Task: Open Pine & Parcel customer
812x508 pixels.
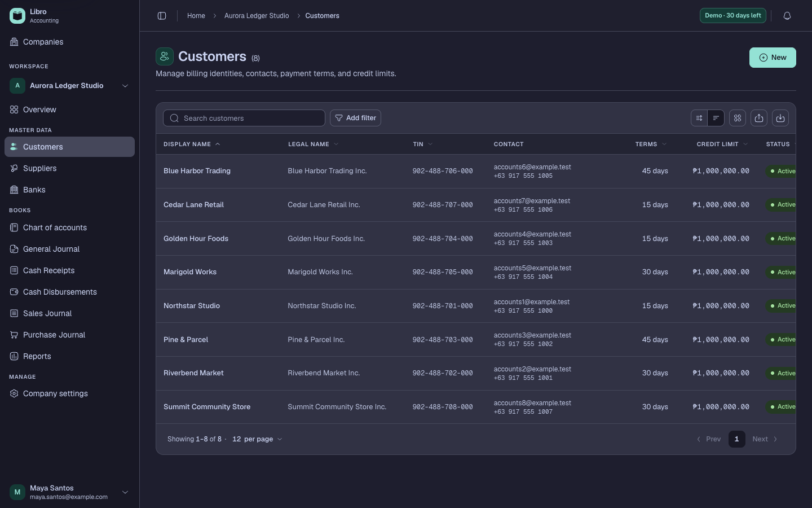Action: [x=186, y=340]
